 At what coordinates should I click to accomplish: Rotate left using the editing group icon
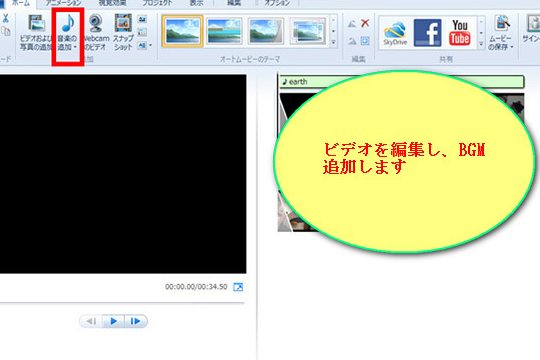pyautogui.click(x=352, y=23)
